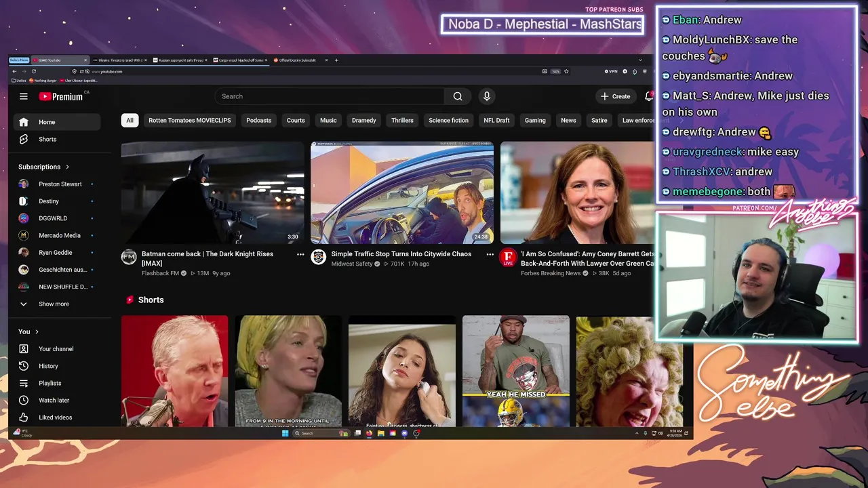
Task: Open the 'Yeah he missed' Short
Action: coord(516,371)
